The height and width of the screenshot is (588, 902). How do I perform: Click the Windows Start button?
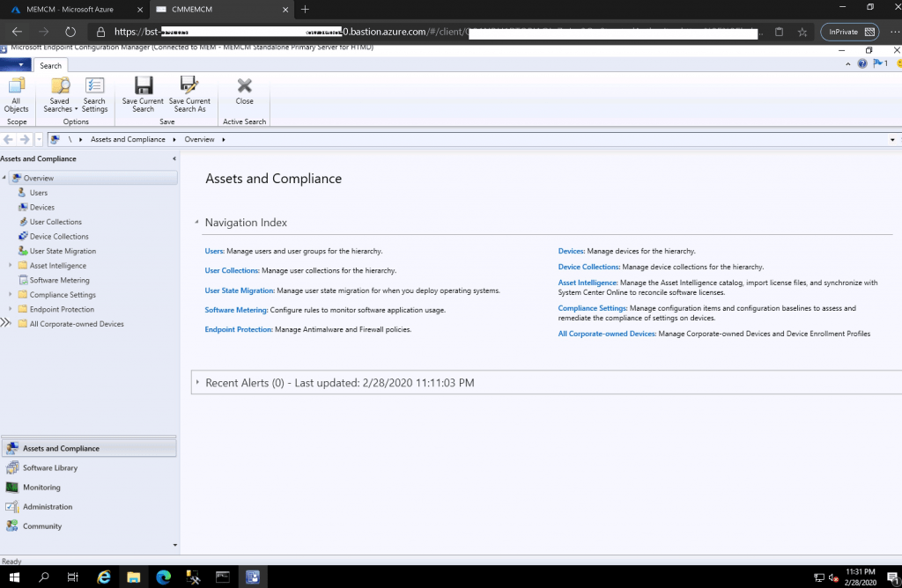click(x=14, y=577)
